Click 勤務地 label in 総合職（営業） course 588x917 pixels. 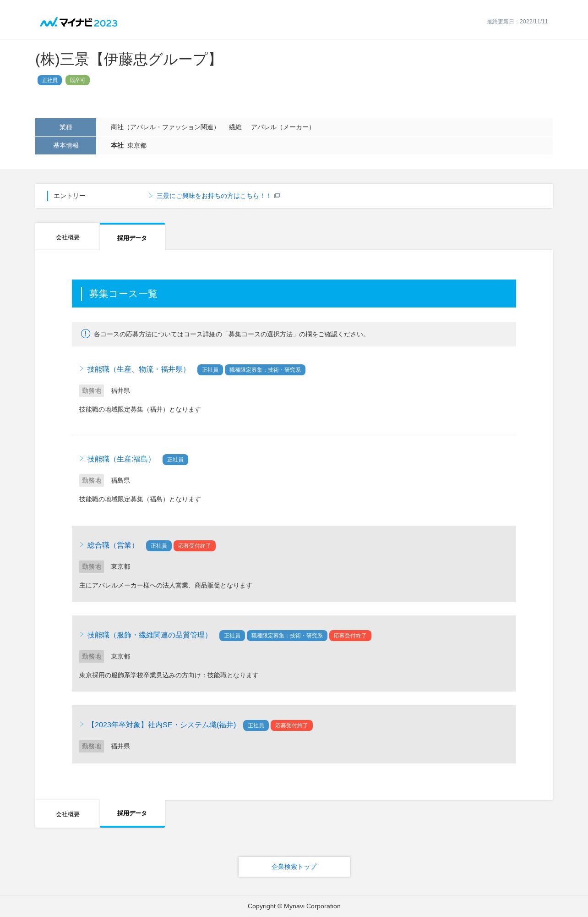point(92,566)
